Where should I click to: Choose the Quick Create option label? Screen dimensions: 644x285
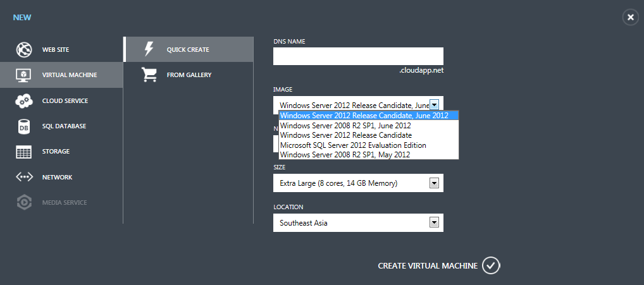click(x=188, y=50)
